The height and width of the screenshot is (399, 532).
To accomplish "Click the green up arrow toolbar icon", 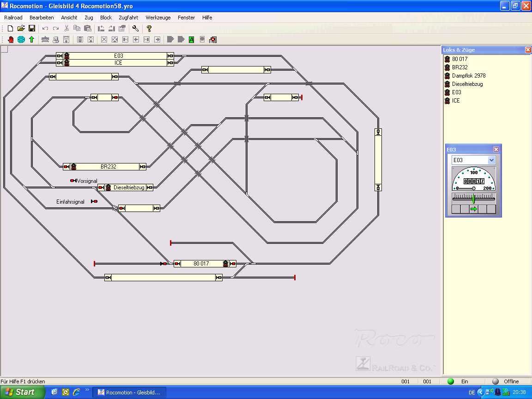I will pos(31,40).
